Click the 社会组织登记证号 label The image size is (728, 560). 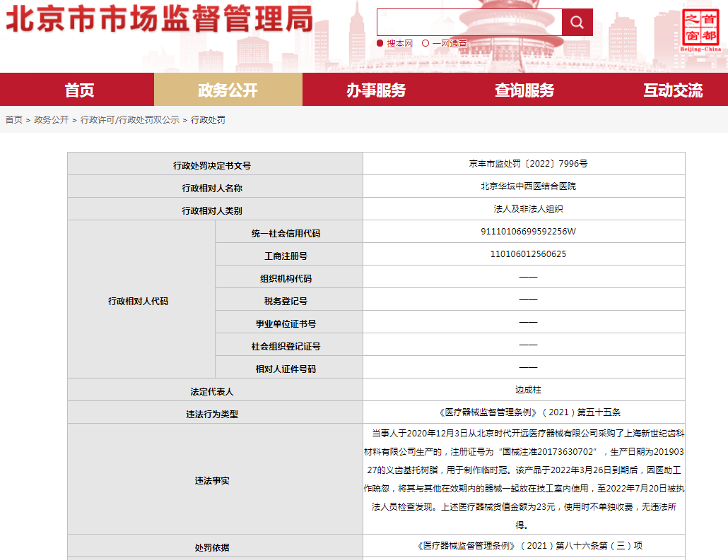tap(286, 347)
